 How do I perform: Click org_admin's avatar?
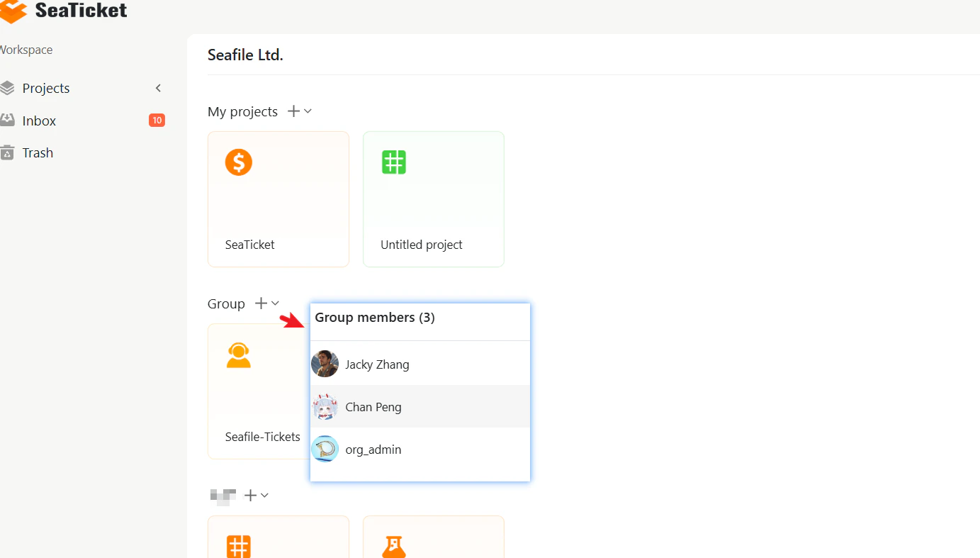point(325,450)
